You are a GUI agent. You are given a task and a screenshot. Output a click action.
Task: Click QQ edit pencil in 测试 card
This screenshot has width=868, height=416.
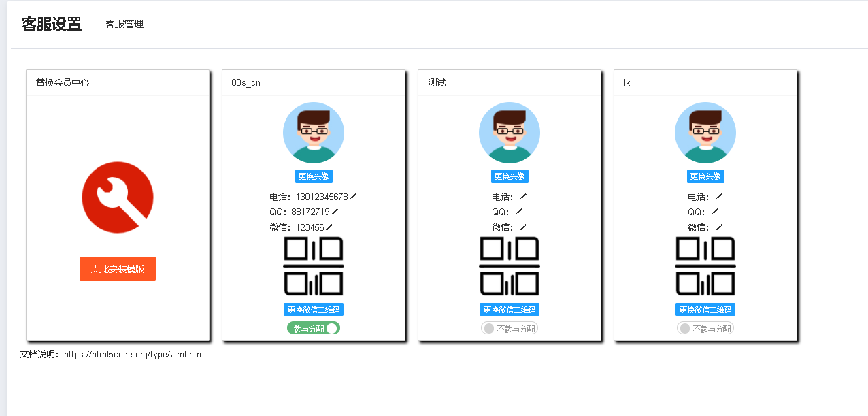(x=523, y=212)
